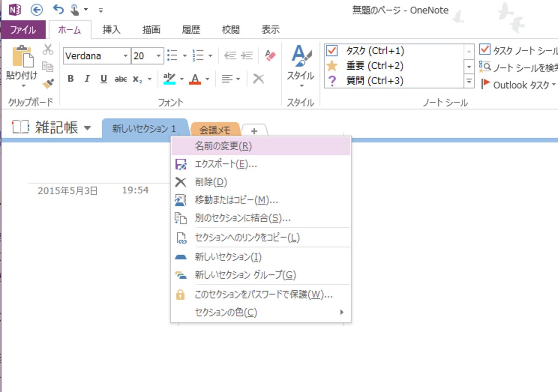Viewport: 558px width, 392px height.
Task: Clear all formatting with eraser icon
Action: click(x=270, y=56)
